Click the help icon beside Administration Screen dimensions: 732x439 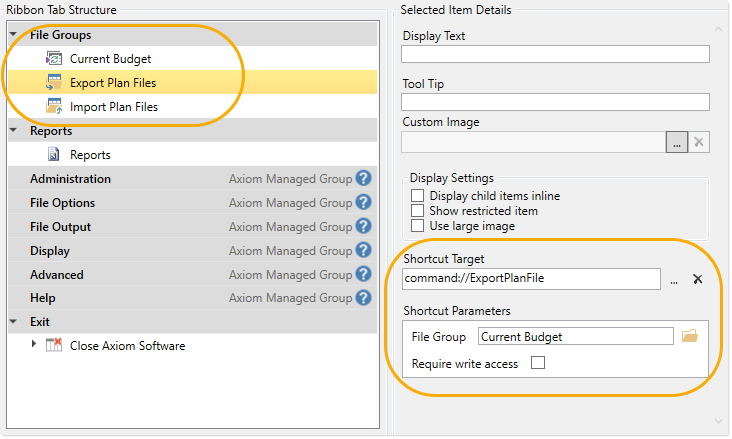click(364, 179)
